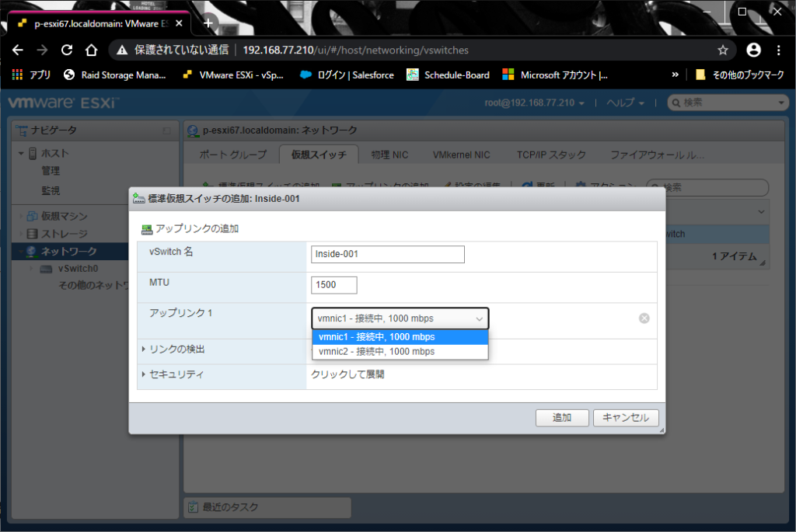The height and width of the screenshot is (532, 796).
Task: Click the MTU field showing 1500
Action: (x=333, y=285)
